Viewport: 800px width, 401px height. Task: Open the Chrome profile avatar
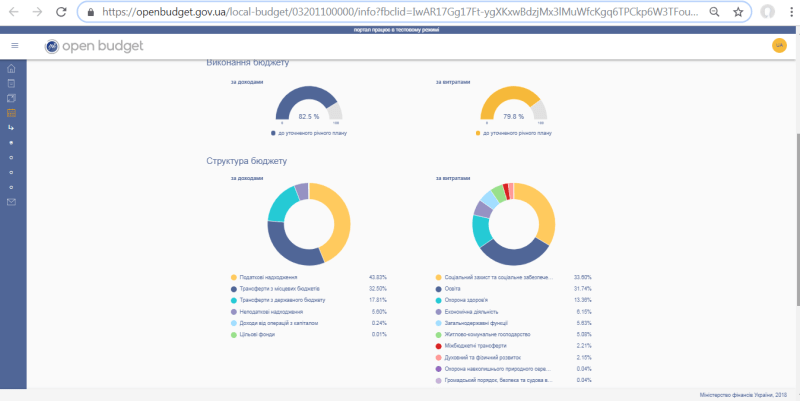(766, 12)
